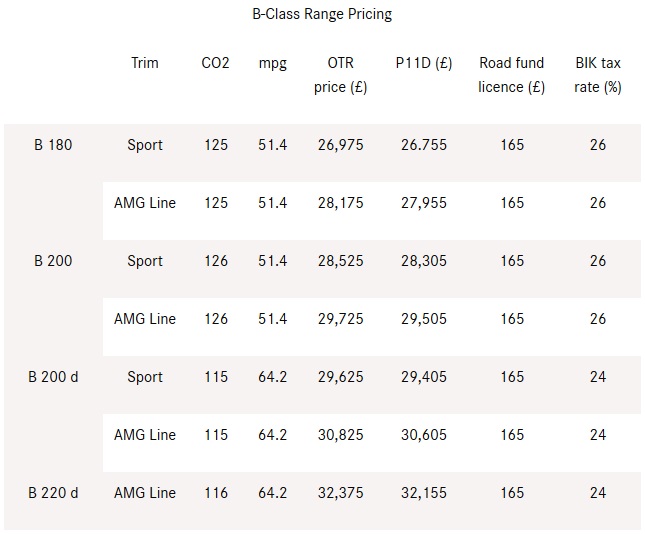Click the 32,375 OTR price value
Image resolution: width=645 pixels, height=534 pixels.
[x=341, y=493]
